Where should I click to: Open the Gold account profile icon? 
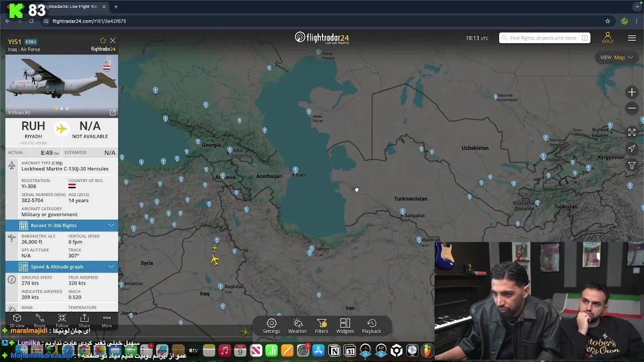tap(608, 38)
